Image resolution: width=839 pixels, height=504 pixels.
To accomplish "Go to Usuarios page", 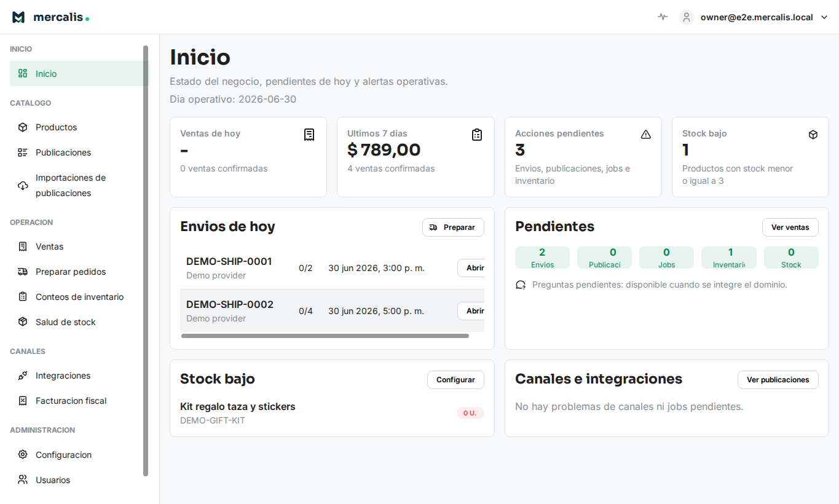I will (x=79, y=480).
